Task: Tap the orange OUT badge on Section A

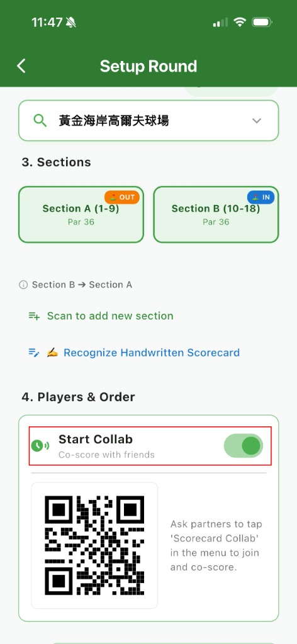Action: [x=122, y=197]
